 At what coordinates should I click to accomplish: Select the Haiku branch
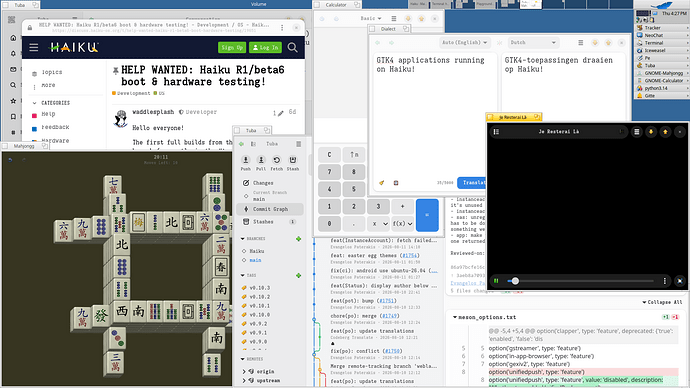(x=257, y=251)
